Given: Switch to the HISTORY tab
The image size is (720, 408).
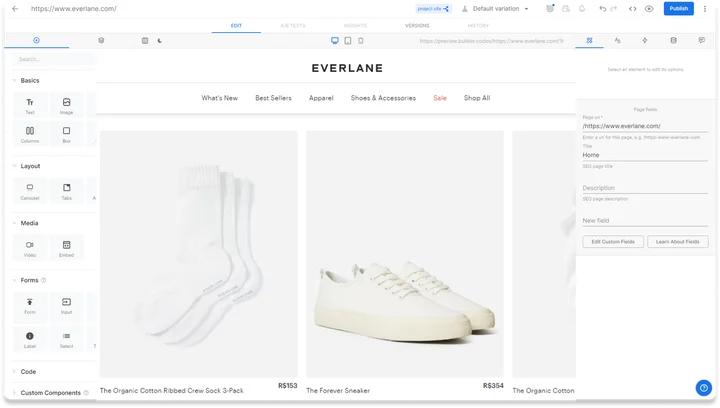Looking at the screenshot, I should (478, 26).
